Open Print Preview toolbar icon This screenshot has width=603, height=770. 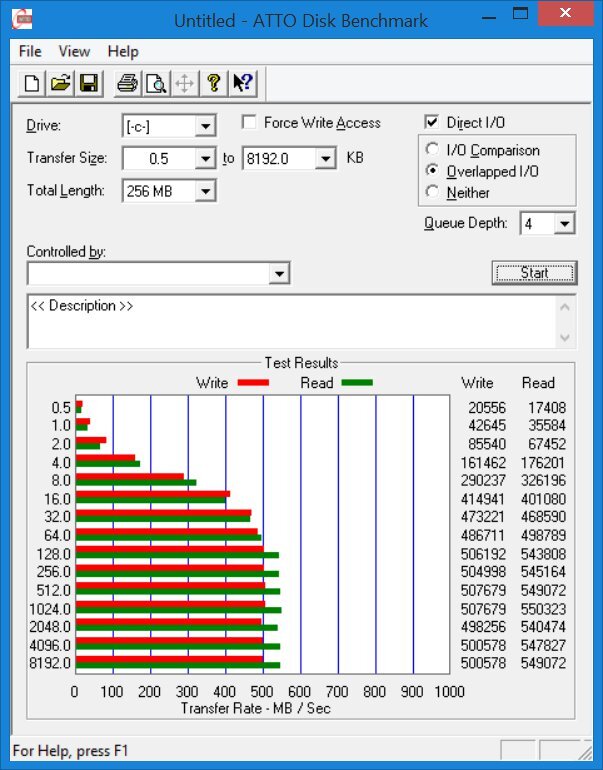pyautogui.click(x=156, y=83)
